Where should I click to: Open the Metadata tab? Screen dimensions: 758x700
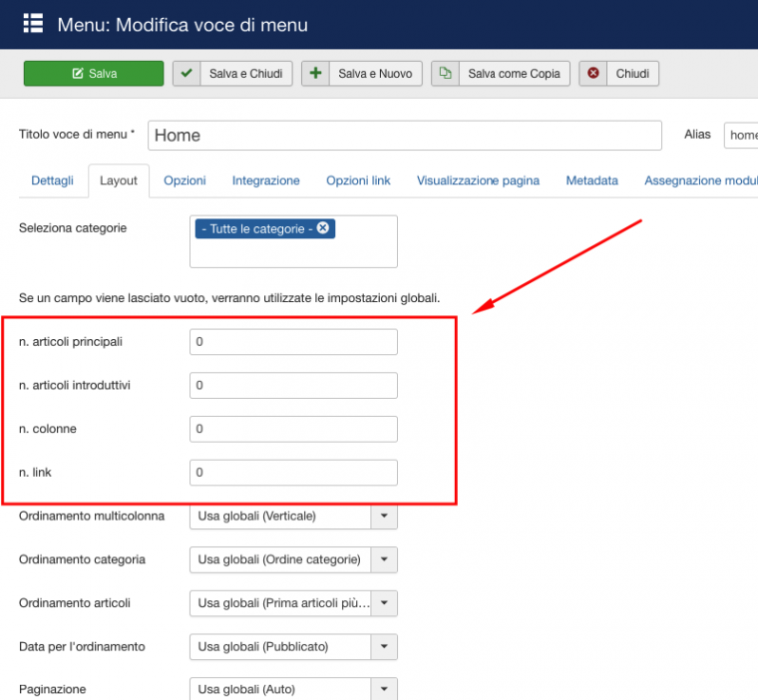[591, 180]
